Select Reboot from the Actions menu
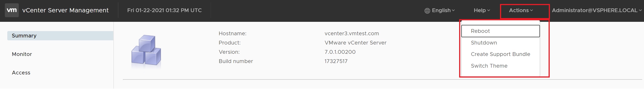The width and height of the screenshot is (644, 89). click(x=500, y=31)
